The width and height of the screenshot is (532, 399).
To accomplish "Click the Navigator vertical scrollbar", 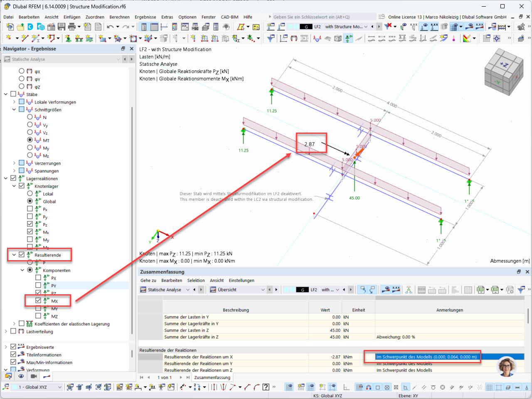I will (x=133, y=220).
